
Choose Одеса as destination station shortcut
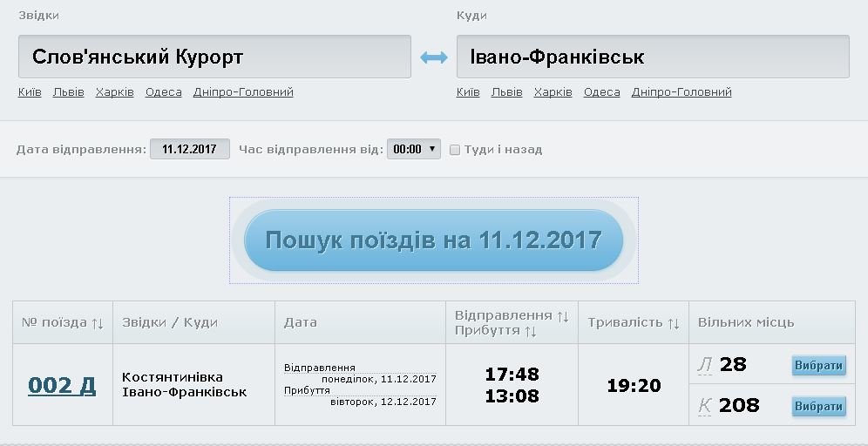[x=601, y=91]
